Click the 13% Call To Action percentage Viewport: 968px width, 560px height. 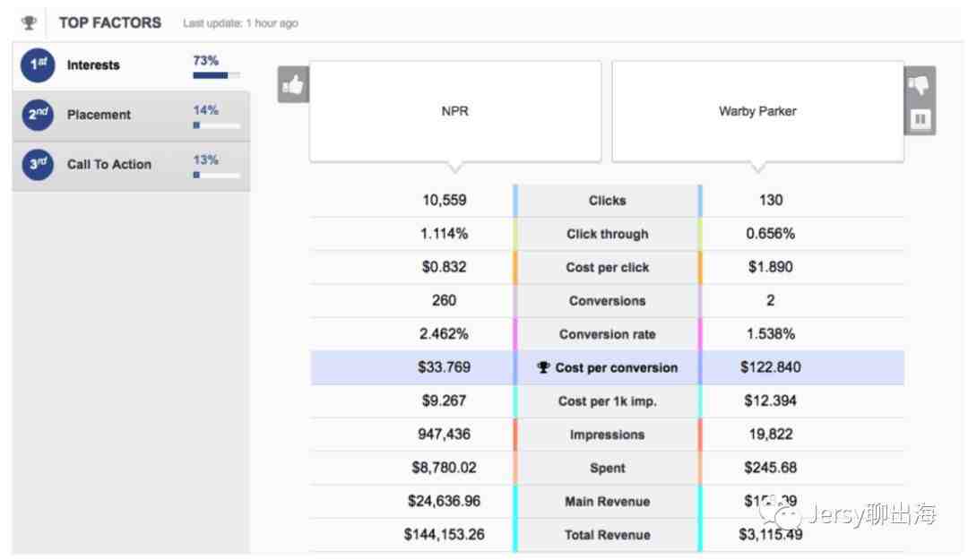205,159
